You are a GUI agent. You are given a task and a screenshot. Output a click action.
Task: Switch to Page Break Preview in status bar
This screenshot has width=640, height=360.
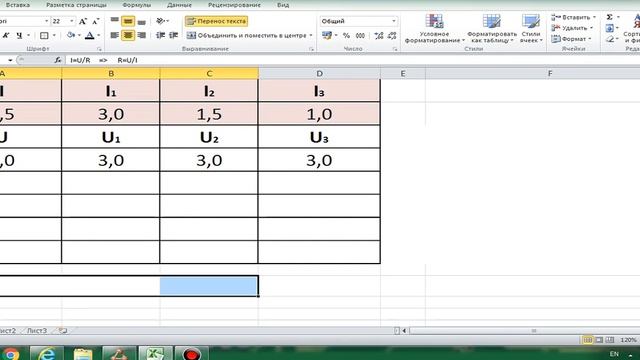pos(609,340)
